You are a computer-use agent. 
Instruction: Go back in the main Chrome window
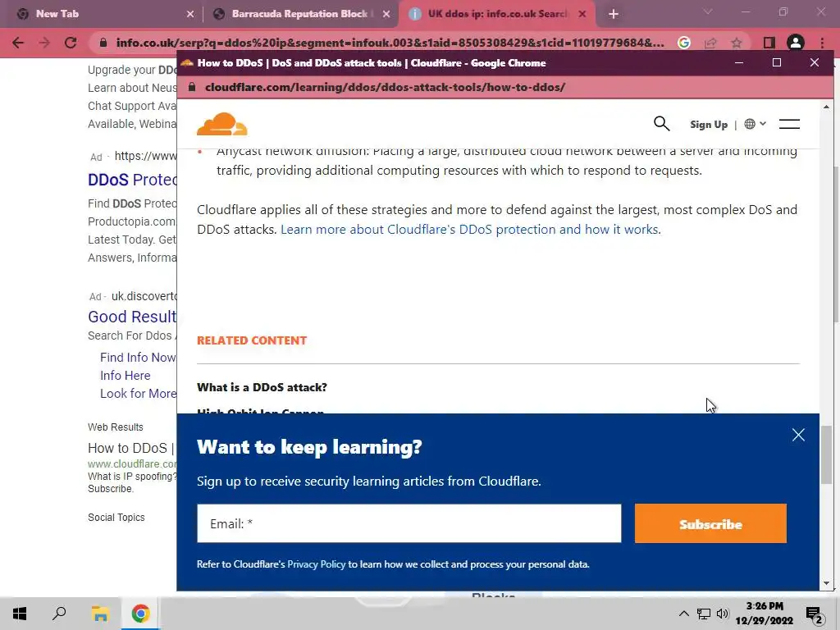[x=18, y=43]
